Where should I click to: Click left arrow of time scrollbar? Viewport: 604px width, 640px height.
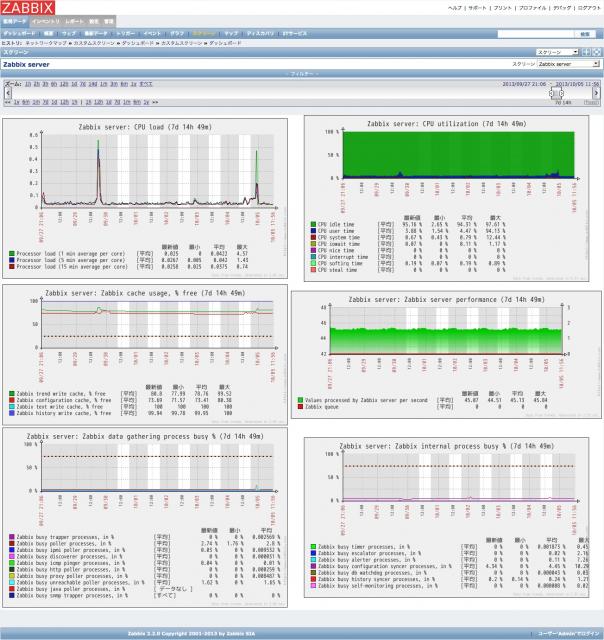[7, 93]
